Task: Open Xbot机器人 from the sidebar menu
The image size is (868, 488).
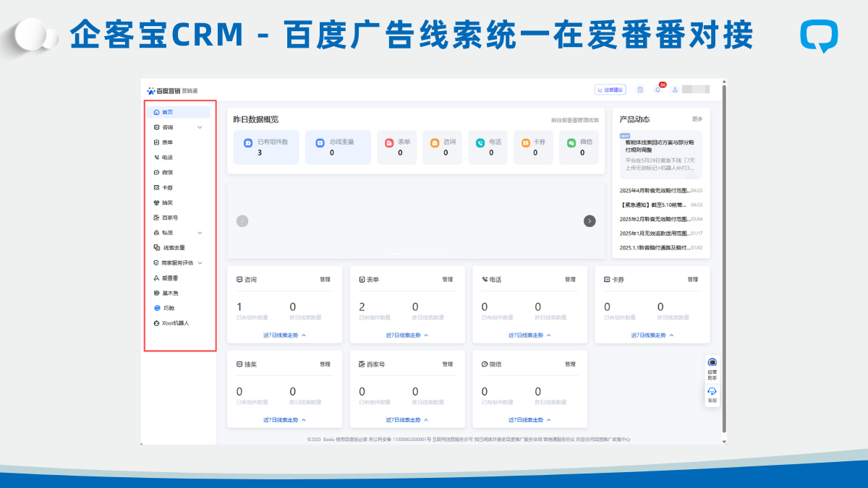Action: pos(175,323)
